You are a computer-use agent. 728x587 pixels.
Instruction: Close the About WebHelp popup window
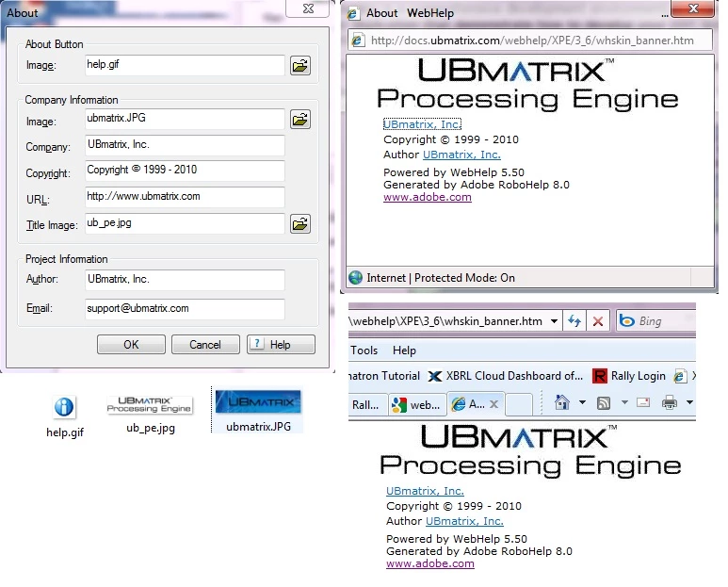693,8
